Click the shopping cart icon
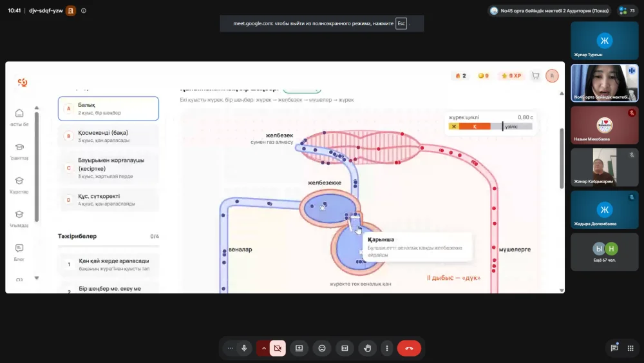This screenshot has height=363, width=644. click(x=536, y=75)
